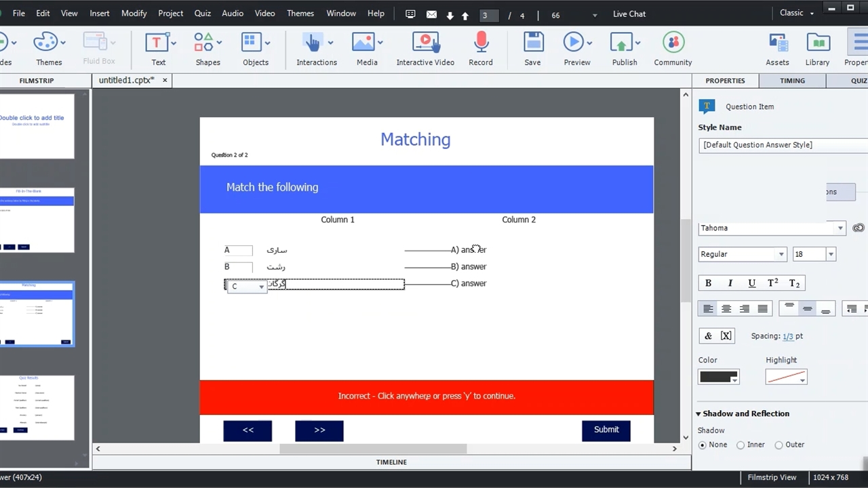Select the Inner shadow radio button
The image size is (868, 488).
(x=741, y=445)
